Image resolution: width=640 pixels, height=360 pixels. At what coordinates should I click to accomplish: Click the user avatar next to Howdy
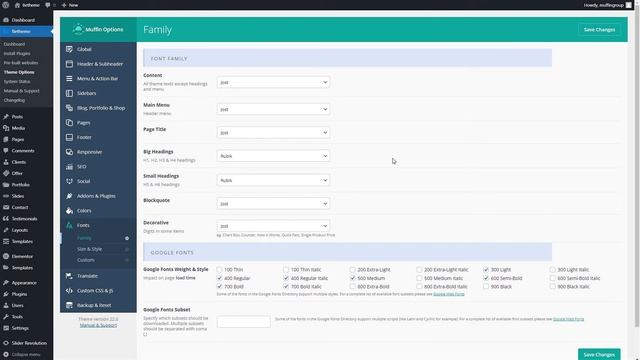click(x=629, y=5)
